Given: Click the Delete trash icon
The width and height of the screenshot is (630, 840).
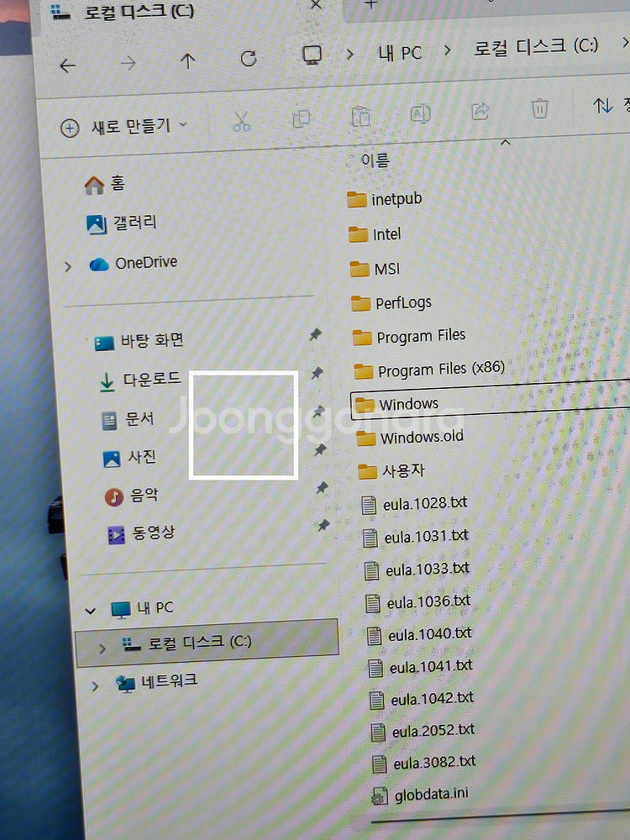Looking at the screenshot, I should pos(539,108).
